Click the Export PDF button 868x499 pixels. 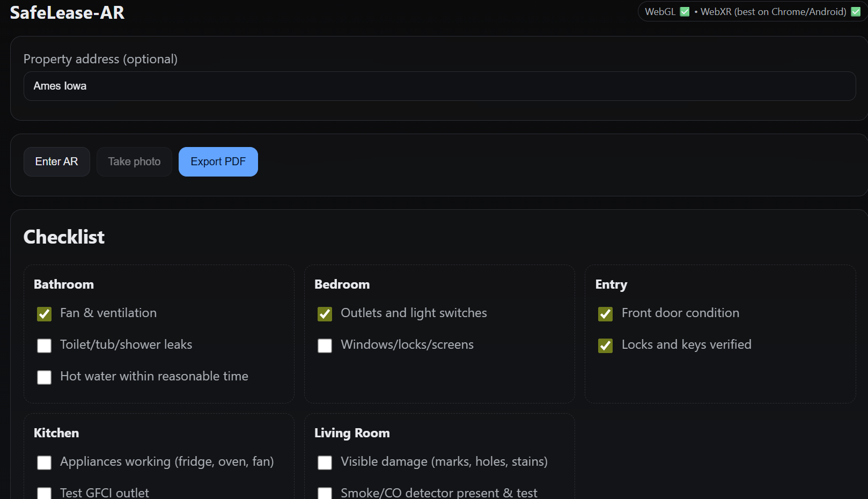click(218, 162)
